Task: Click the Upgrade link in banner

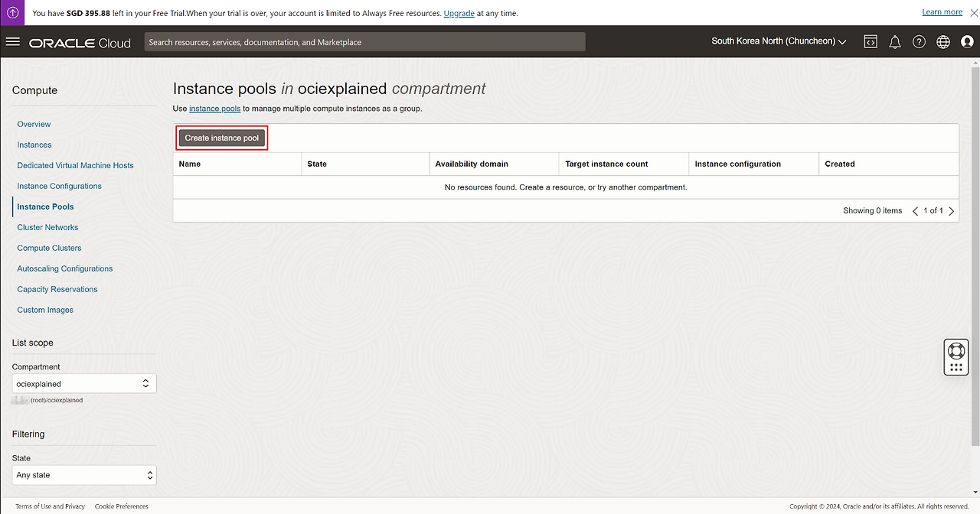Action: point(459,13)
